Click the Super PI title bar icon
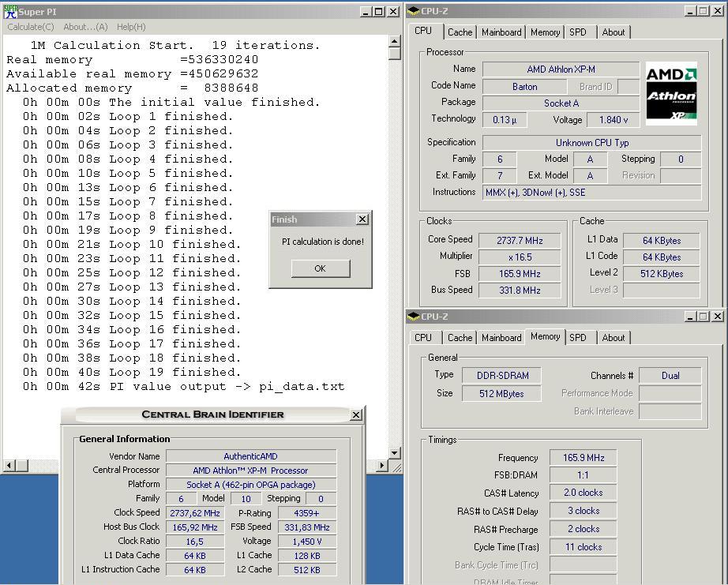Screen dimensions: 728x585 [10, 12]
